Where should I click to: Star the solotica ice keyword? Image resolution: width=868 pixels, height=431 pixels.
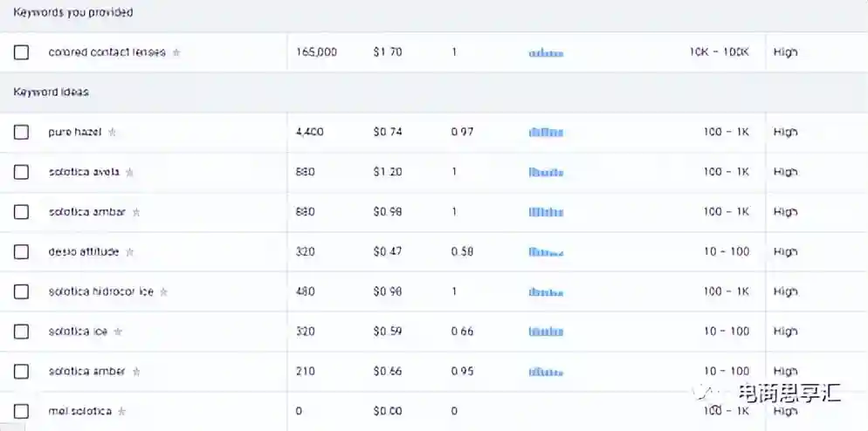click(119, 332)
